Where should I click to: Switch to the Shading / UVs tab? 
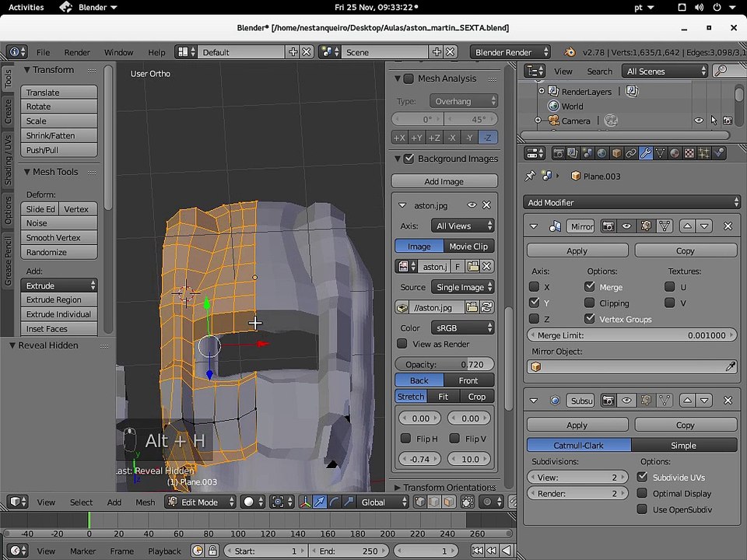click(8, 159)
